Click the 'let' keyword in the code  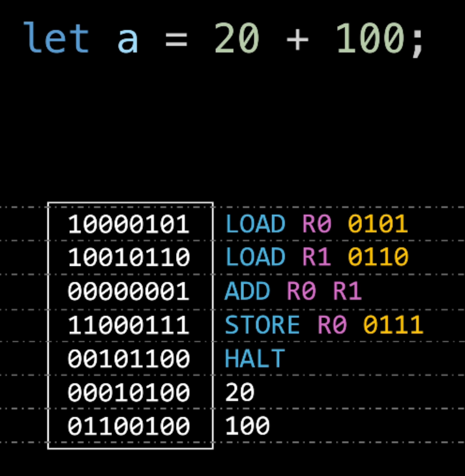[56, 39]
